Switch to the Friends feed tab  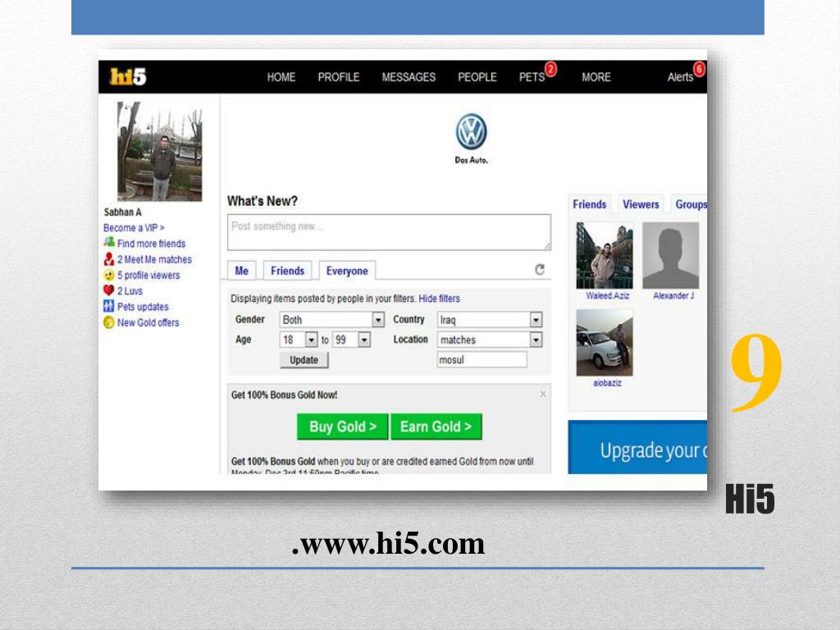coord(288,271)
